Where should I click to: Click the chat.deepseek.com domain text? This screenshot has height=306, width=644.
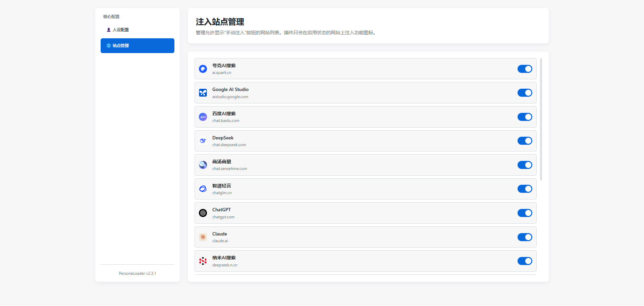click(229, 145)
